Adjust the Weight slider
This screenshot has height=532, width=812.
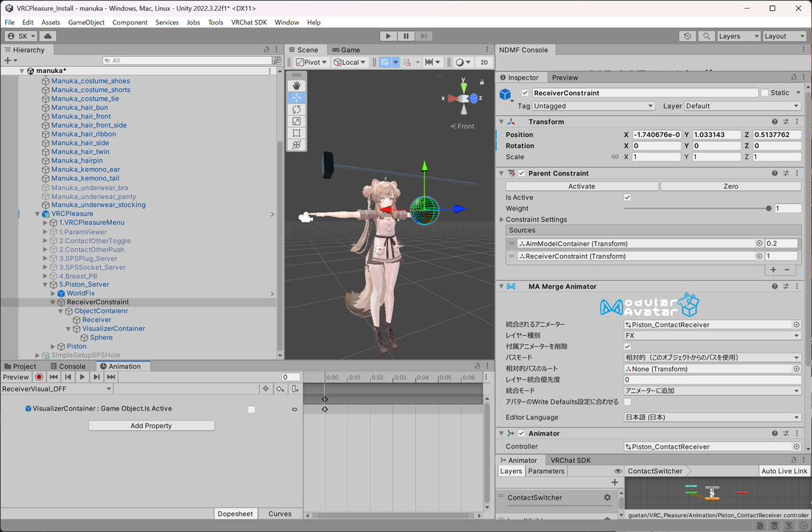pyautogui.click(x=696, y=209)
